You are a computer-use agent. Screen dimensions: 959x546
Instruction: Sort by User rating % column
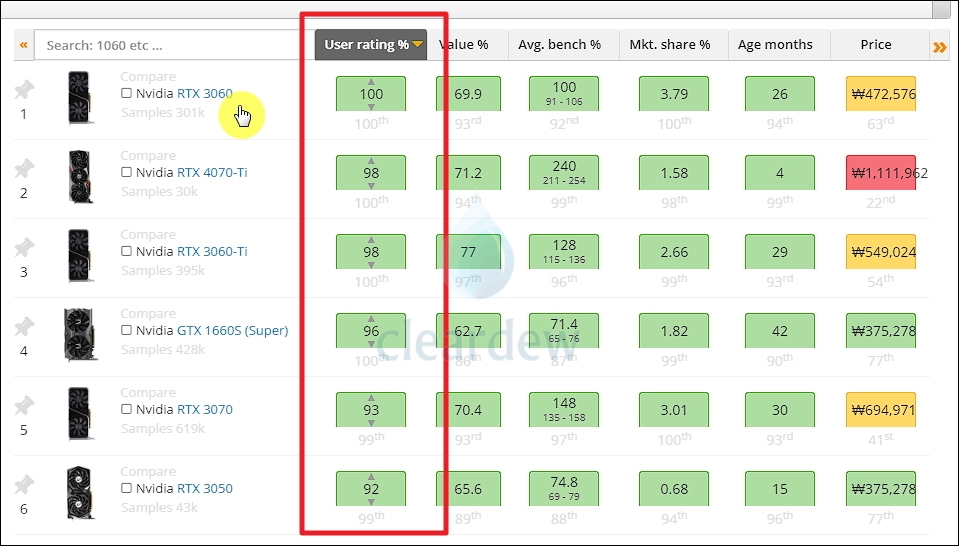pyautogui.click(x=371, y=45)
